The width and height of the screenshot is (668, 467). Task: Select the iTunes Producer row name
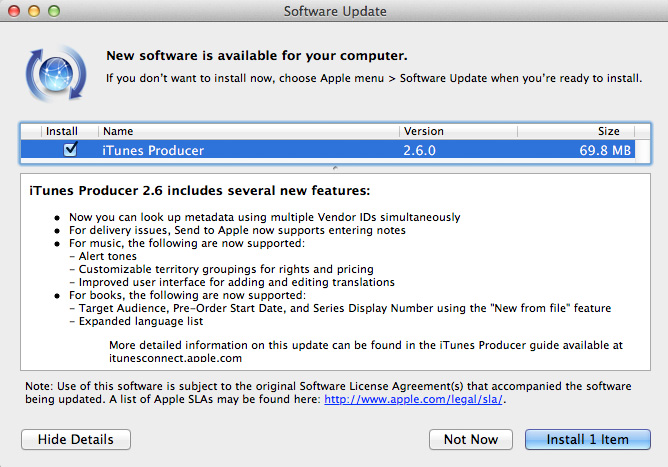(x=153, y=150)
